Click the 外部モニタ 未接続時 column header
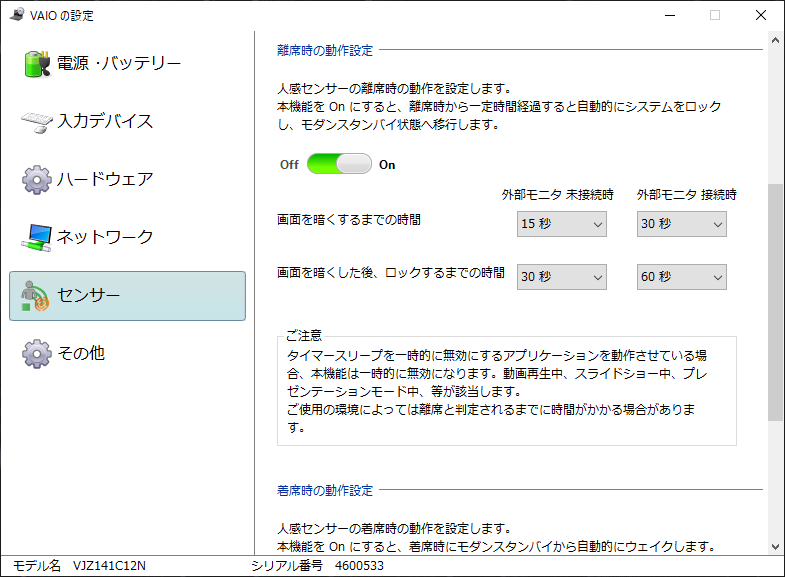 558,195
